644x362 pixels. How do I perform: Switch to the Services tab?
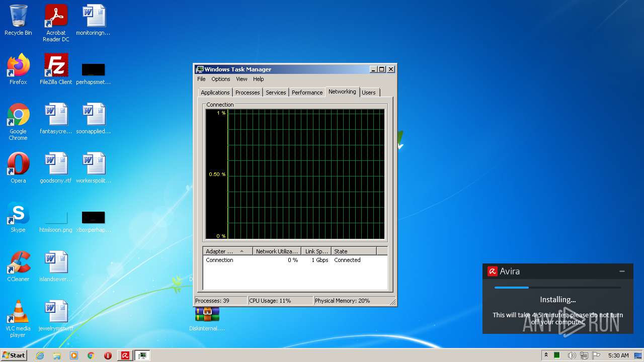(x=276, y=93)
